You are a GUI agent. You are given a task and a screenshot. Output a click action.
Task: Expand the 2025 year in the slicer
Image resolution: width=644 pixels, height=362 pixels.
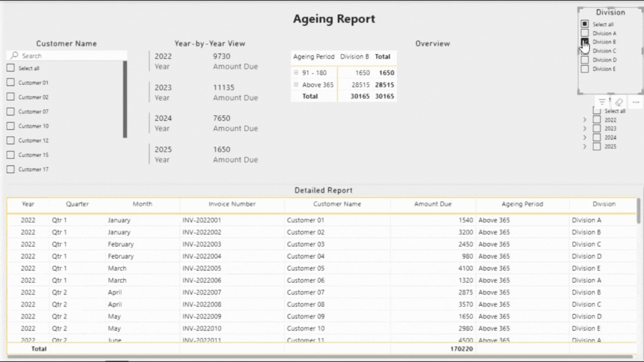pos(584,146)
